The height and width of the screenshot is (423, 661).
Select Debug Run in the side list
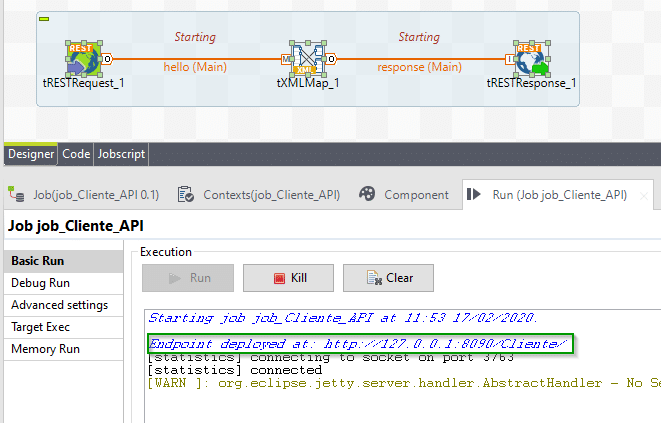(x=42, y=283)
